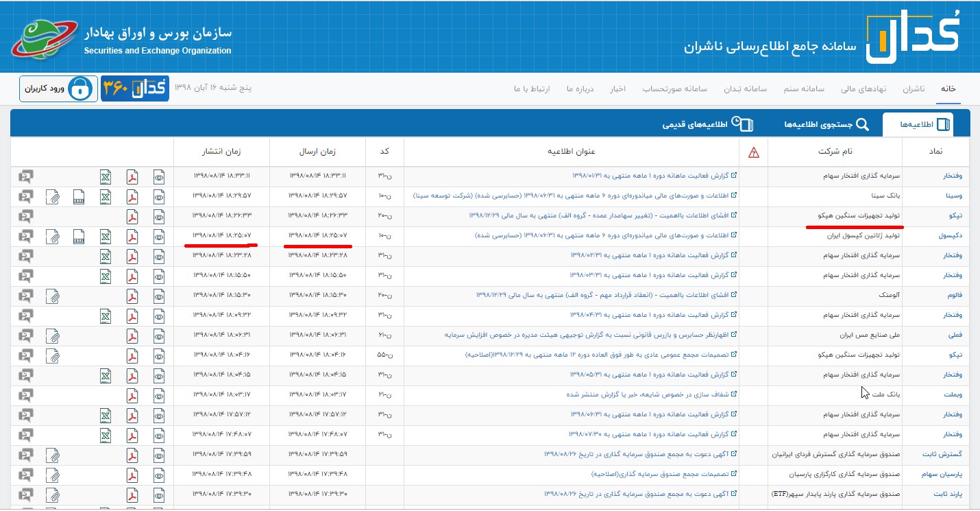The height and width of the screenshot is (511, 980).
Task: Open title 'تصمیمات مجمع صندوق سرمایه گذاری(اصلاحیه)'
Action: coord(665,475)
